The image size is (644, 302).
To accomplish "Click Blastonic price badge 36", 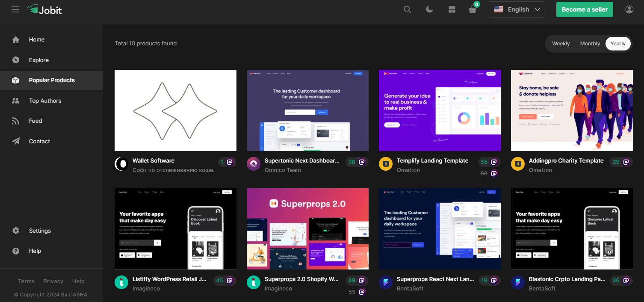I will pyautogui.click(x=621, y=281).
